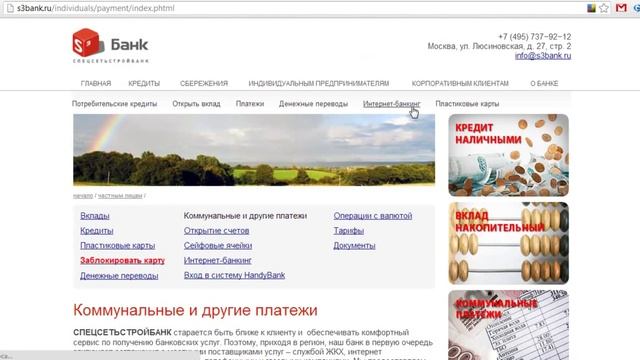
Task: Open ИНДИВИДУАЛЬНЫМ ПРЕДПРИНИМАТЕЛЯМ menu item
Action: tap(319, 83)
